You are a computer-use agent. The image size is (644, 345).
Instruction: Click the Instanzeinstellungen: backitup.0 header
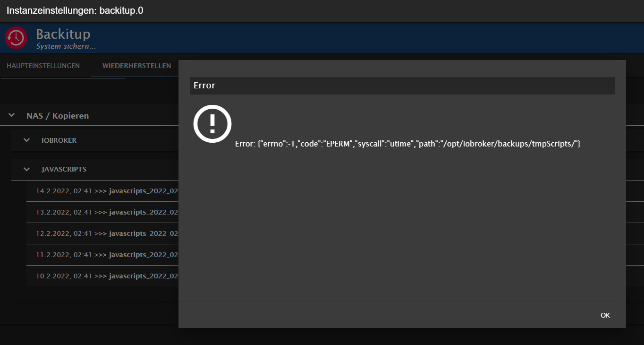(x=75, y=10)
